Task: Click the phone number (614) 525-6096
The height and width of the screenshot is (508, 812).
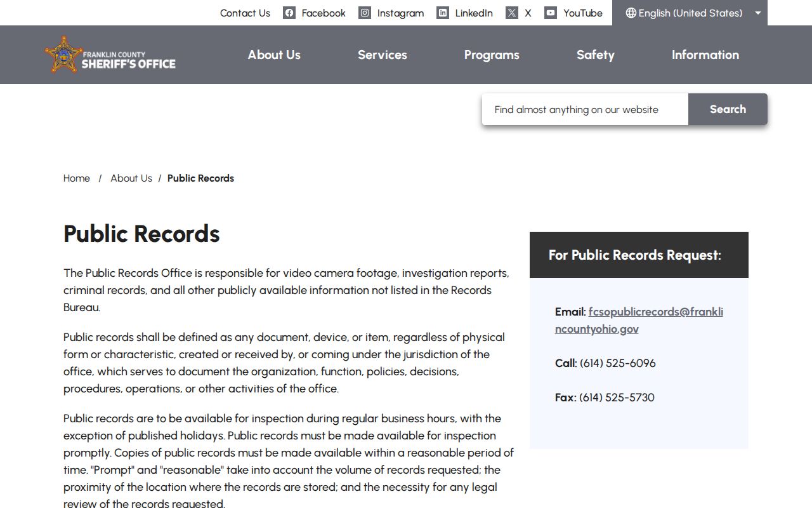Action: 618,363
